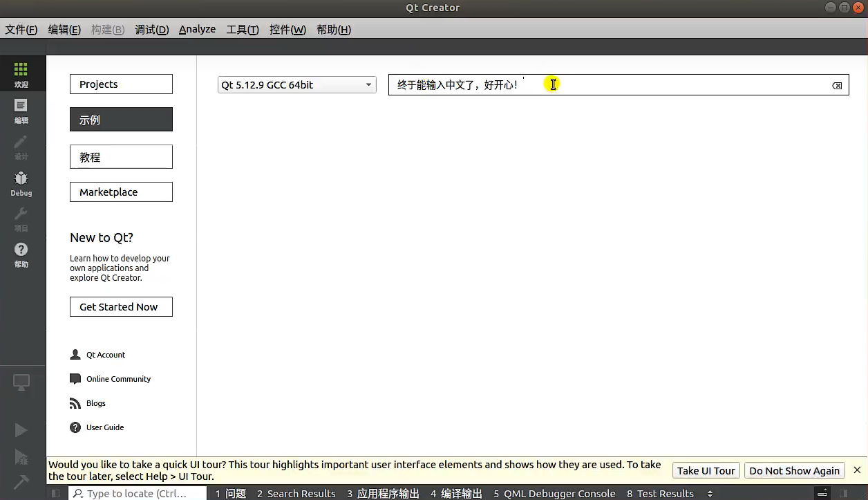
Task: Open the 编辑(E) menu
Action: pyautogui.click(x=64, y=30)
